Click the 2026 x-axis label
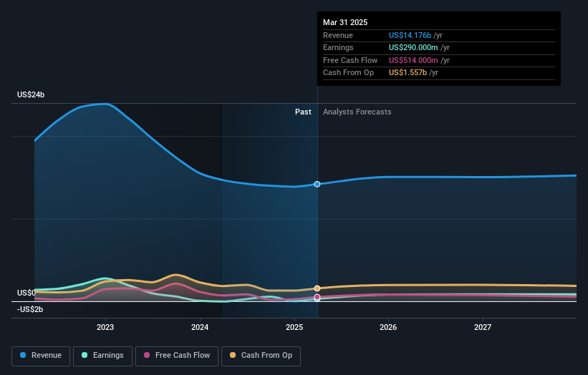 pyautogui.click(x=388, y=328)
